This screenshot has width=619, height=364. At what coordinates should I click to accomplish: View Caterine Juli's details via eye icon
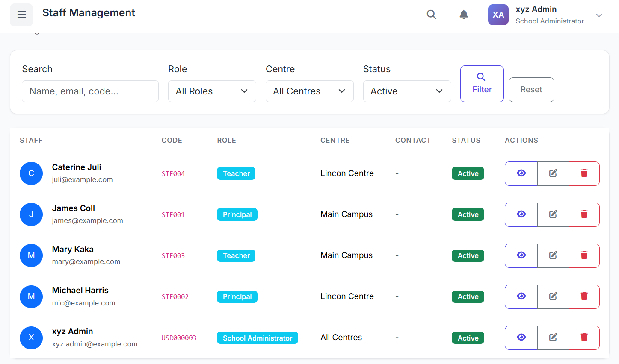point(521,173)
